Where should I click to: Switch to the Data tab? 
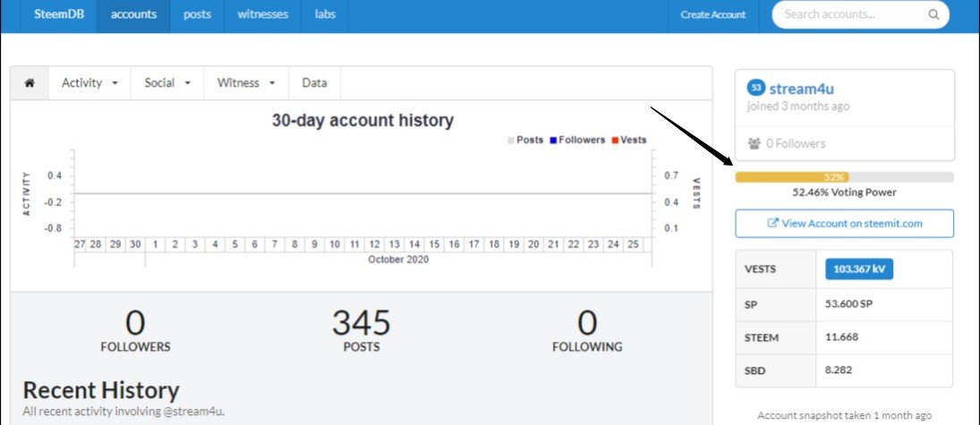coord(314,83)
